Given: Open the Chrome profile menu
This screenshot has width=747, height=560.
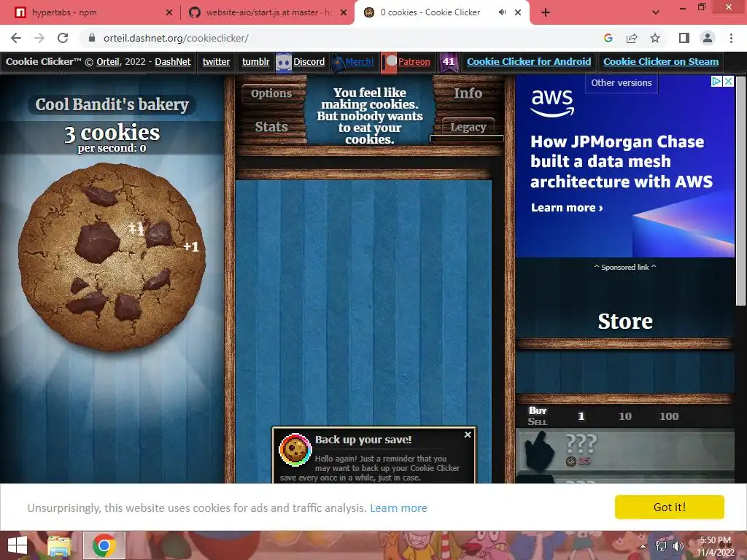Looking at the screenshot, I should point(708,38).
